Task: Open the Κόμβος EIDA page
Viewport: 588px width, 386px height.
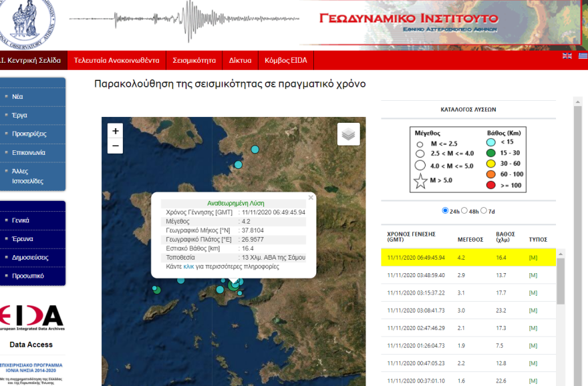Action: (285, 60)
